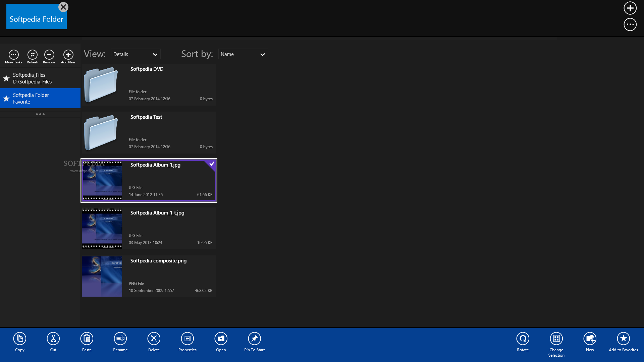Click the Paste icon in bottom bar

point(87,339)
